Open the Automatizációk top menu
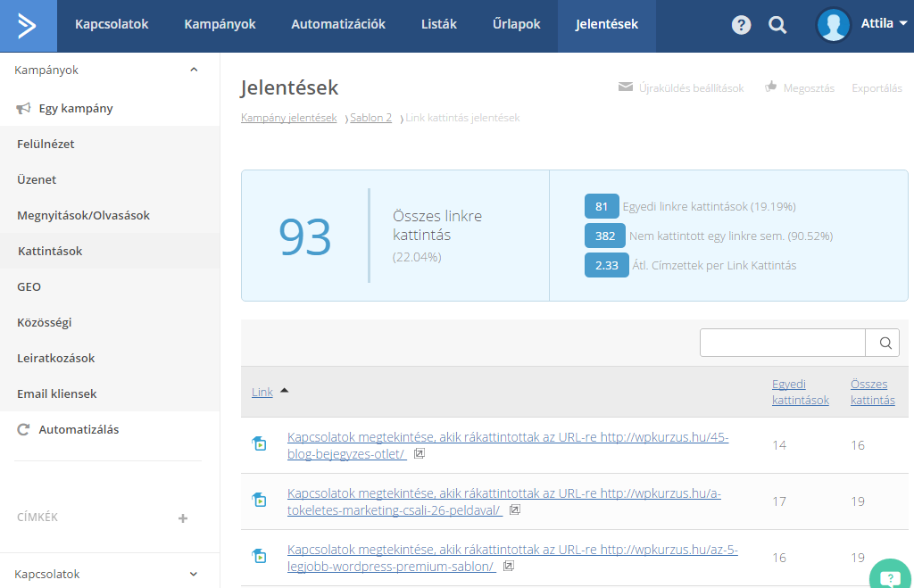This screenshot has width=914, height=588. click(x=338, y=25)
